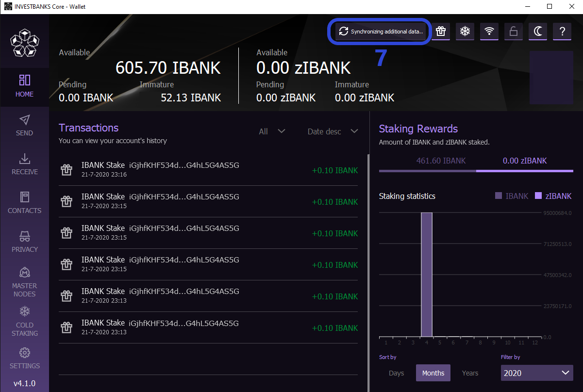The height and width of the screenshot is (392, 583).
Task: Click the network connection wifi icon
Action: click(x=489, y=32)
